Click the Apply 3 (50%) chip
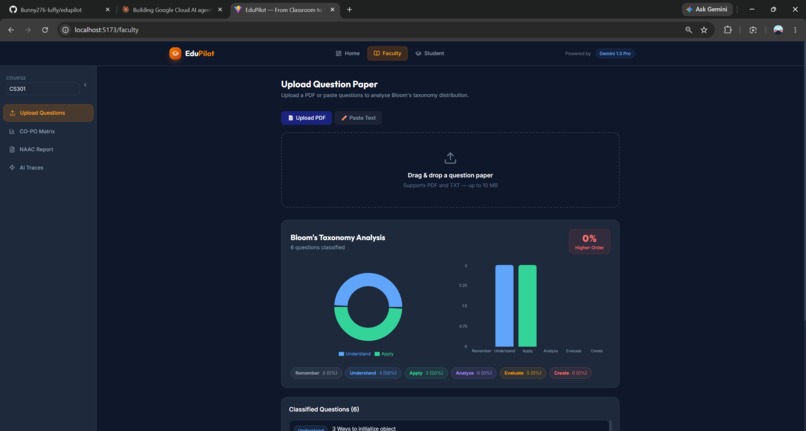This screenshot has width=806, height=431. (x=426, y=373)
